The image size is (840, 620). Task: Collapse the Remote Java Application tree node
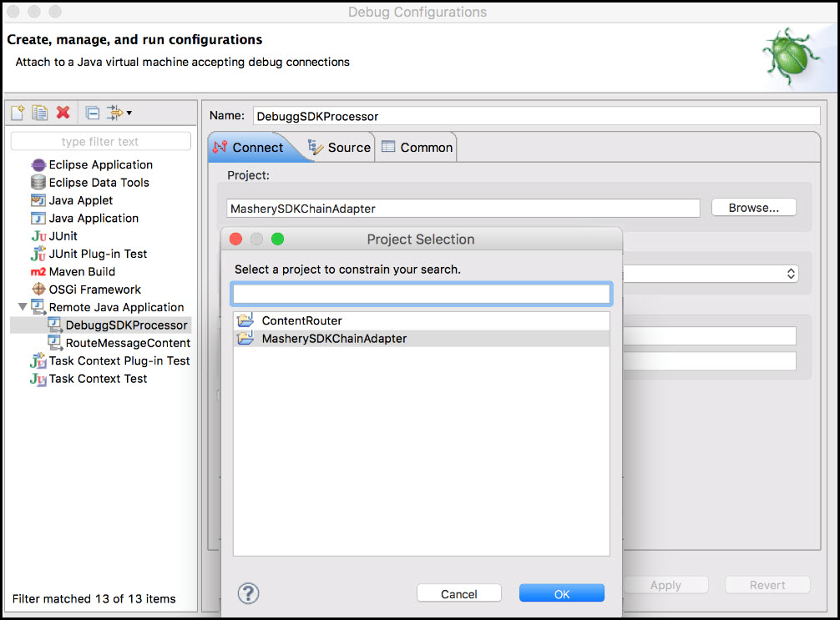click(22, 307)
